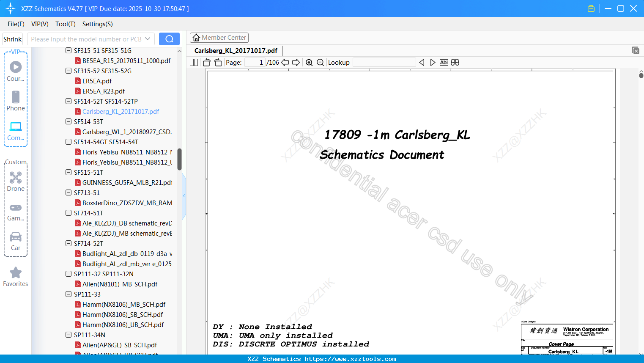Select the Phone category

pyautogui.click(x=16, y=101)
